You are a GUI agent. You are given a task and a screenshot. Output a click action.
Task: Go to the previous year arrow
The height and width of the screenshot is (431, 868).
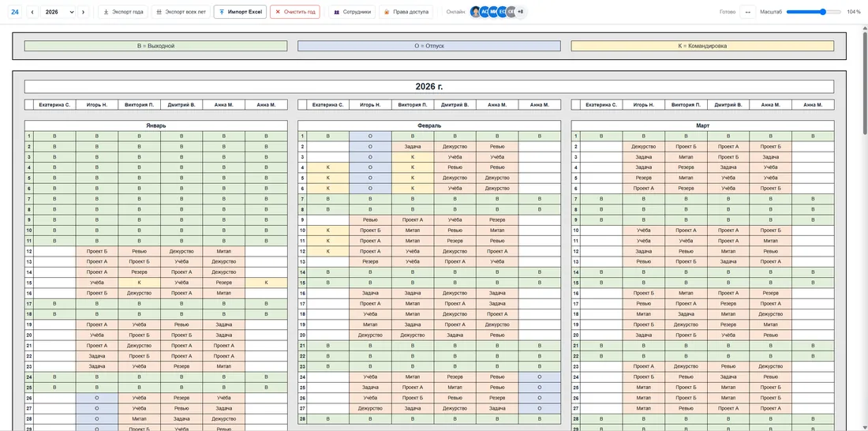[x=32, y=12]
